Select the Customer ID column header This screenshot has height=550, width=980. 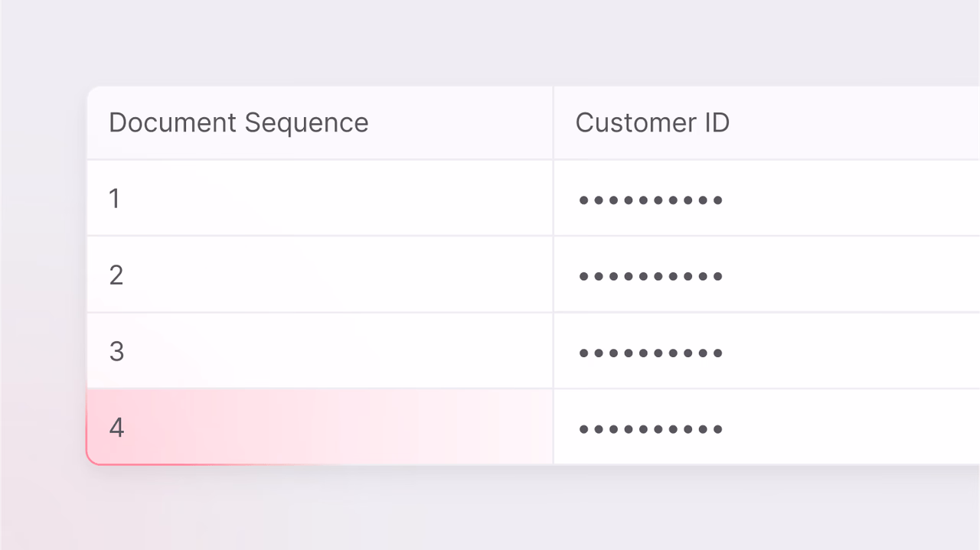click(x=766, y=122)
